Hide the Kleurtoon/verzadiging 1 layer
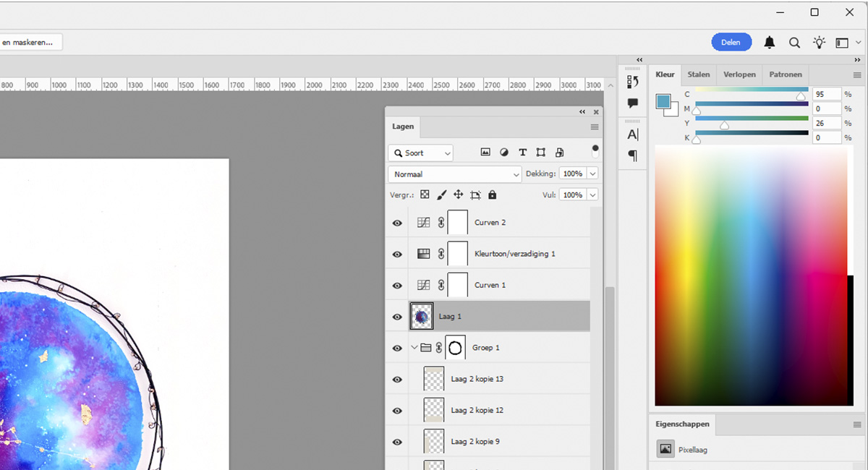This screenshot has width=868, height=470. [397, 254]
